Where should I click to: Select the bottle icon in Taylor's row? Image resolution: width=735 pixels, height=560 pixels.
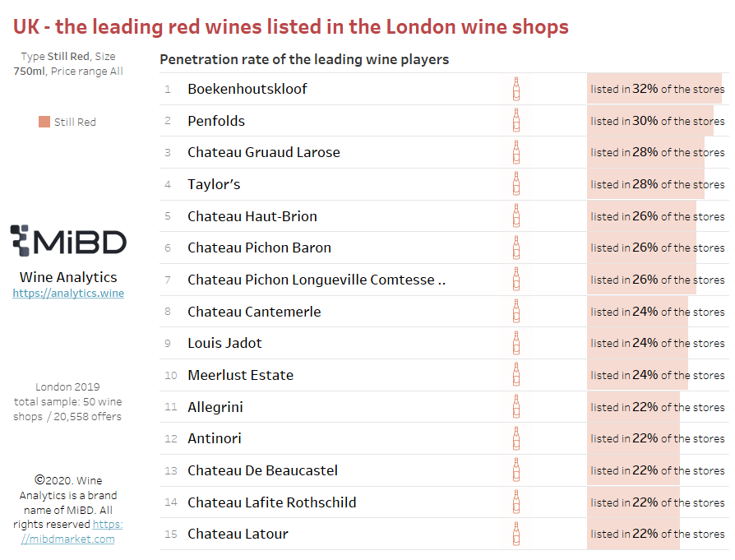pos(516,184)
